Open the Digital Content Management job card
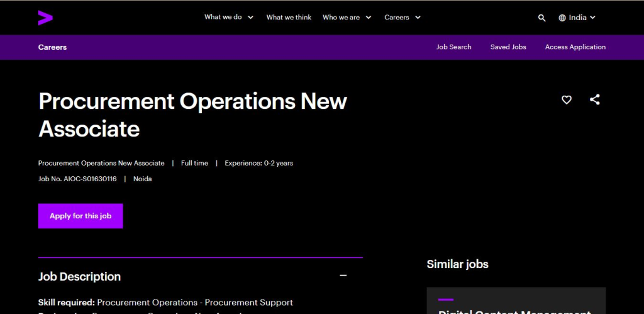 [x=516, y=300]
